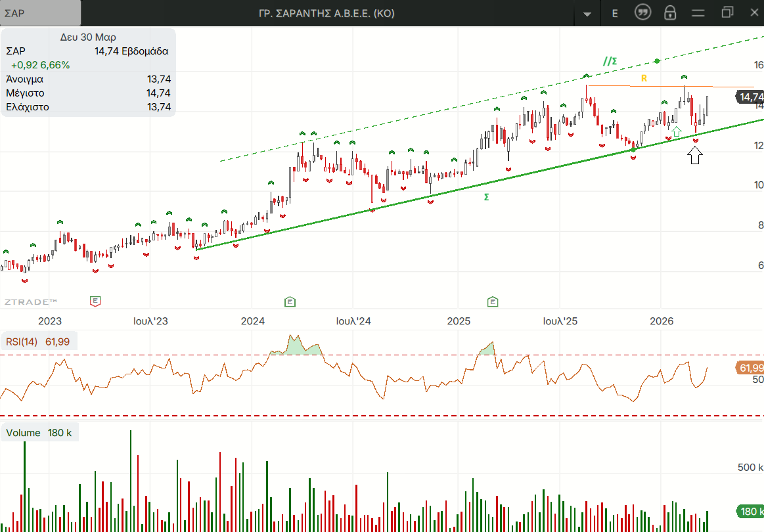
Task: Click the green E event marker in 2024
Action: pyautogui.click(x=290, y=301)
